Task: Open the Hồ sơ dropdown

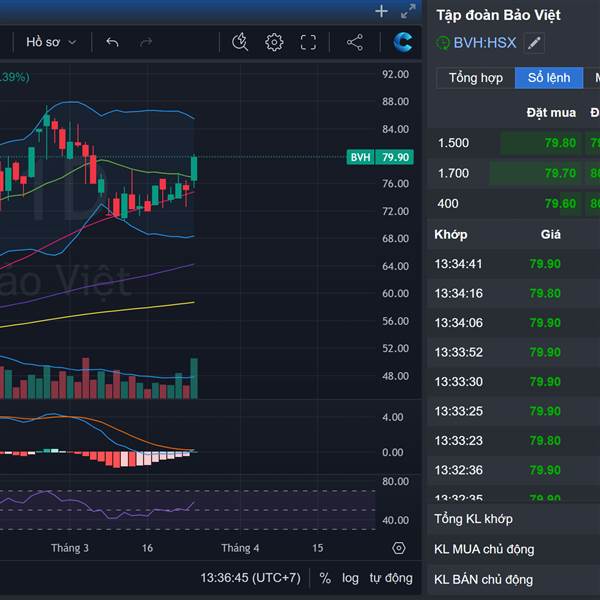Action: [x=51, y=42]
